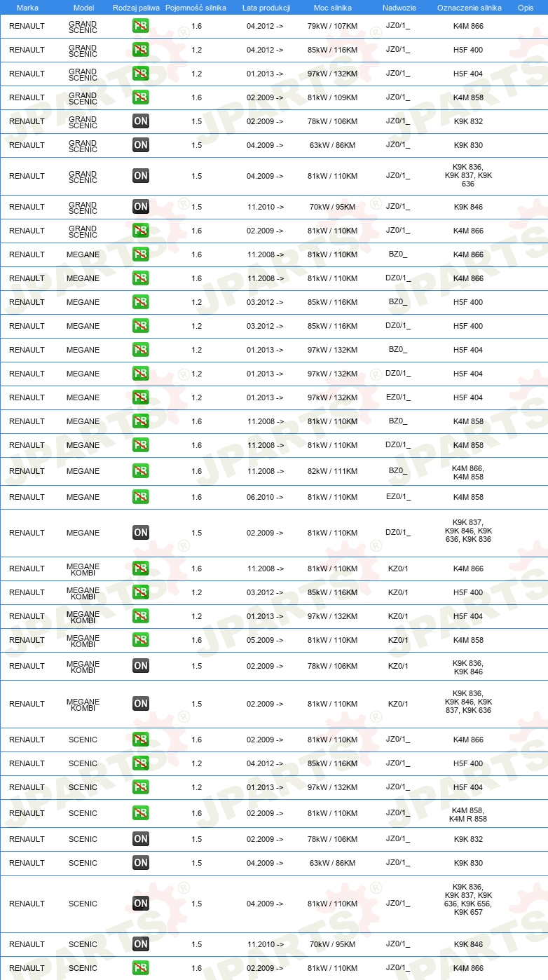Select 'MEGANE KOMBI' model in the H5F 404 row
This screenshot has width=548, height=980.
(83, 615)
